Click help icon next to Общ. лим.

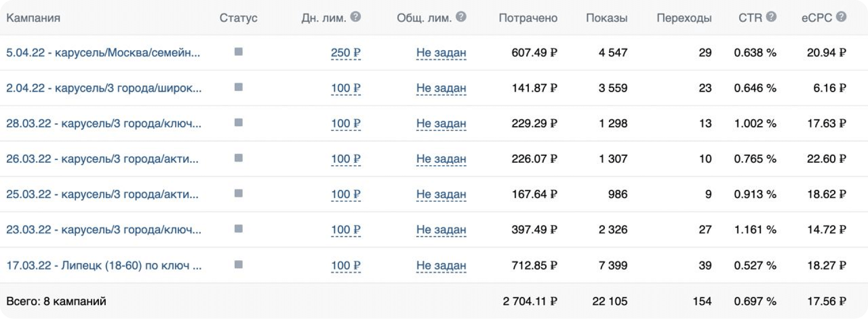[x=461, y=17]
